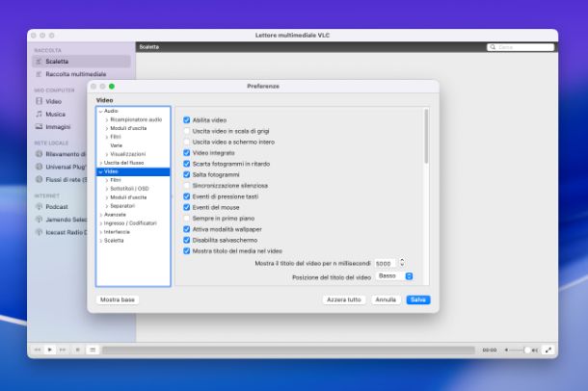This screenshot has width=588, height=391.
Task: Click the stop playback button
Action: click(78, 350)
